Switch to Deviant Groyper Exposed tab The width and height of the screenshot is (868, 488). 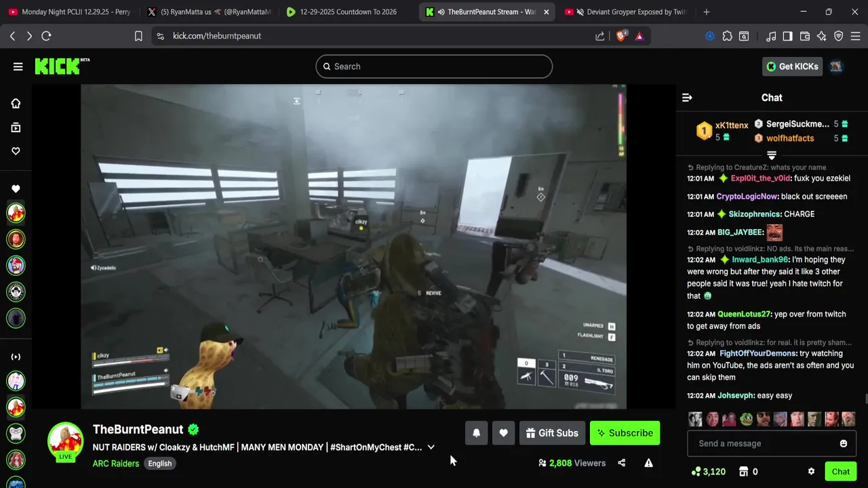point(626,12)
